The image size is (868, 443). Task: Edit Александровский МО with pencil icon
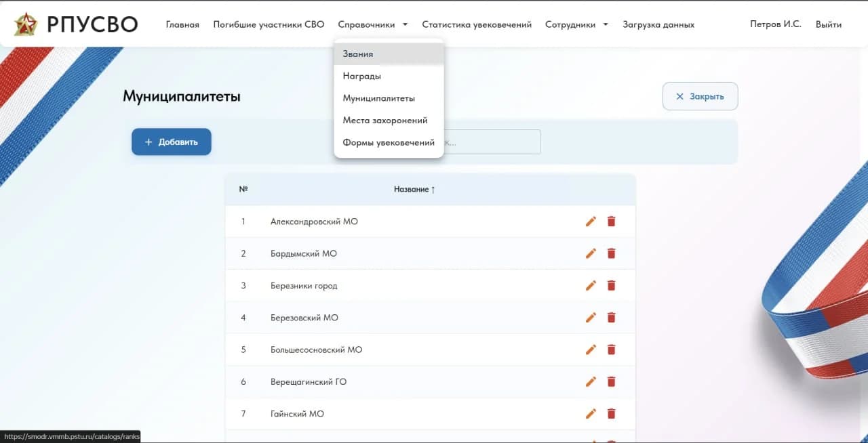pyautogui.click(x=591, y=221)
